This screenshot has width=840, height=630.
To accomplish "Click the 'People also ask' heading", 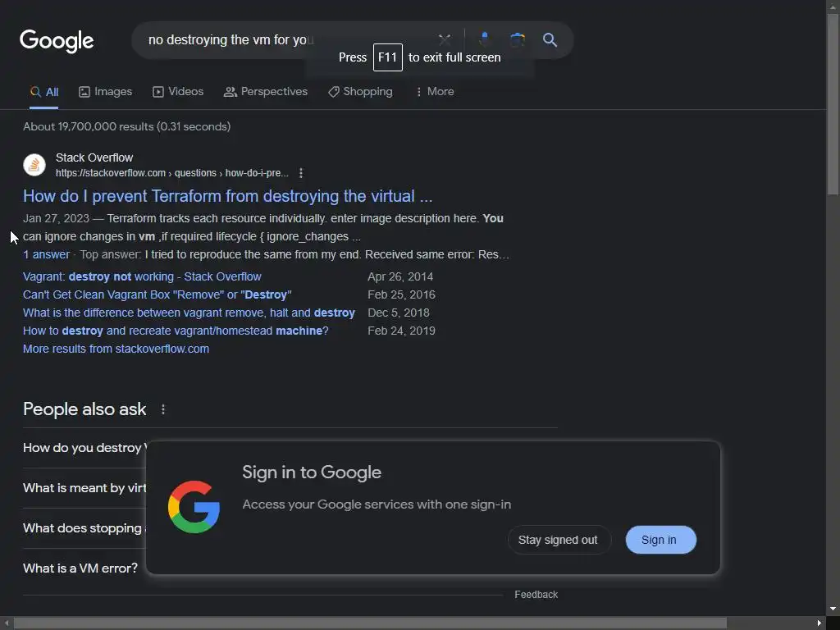I will (x=84, y=409).
